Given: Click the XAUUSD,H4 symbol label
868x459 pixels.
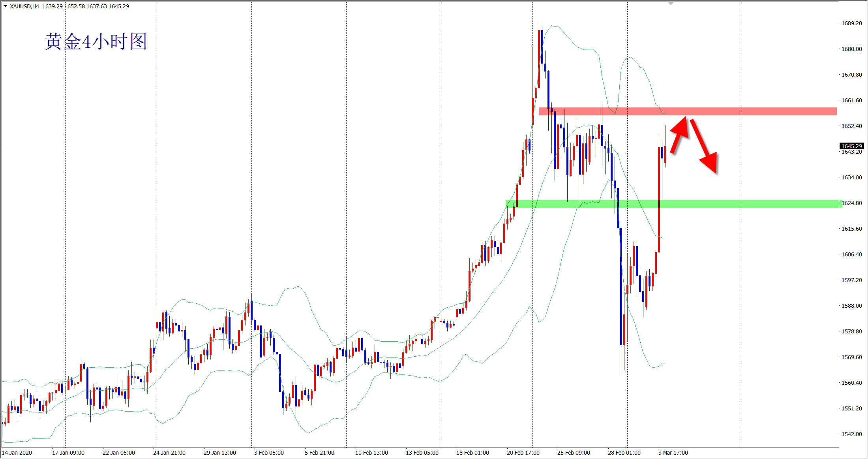Looking at the screenshot, I should [x=24, y=6].
